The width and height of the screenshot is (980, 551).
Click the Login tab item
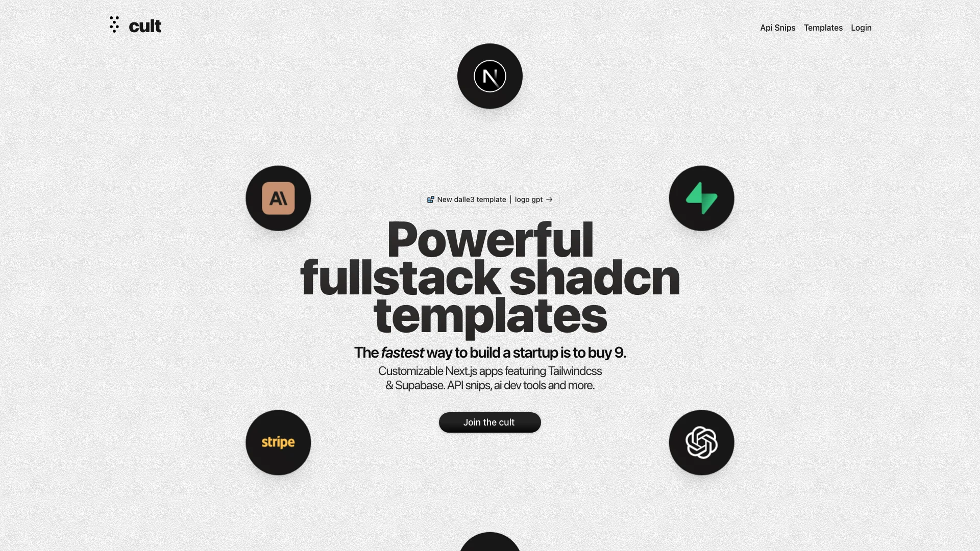click(861, 28)
